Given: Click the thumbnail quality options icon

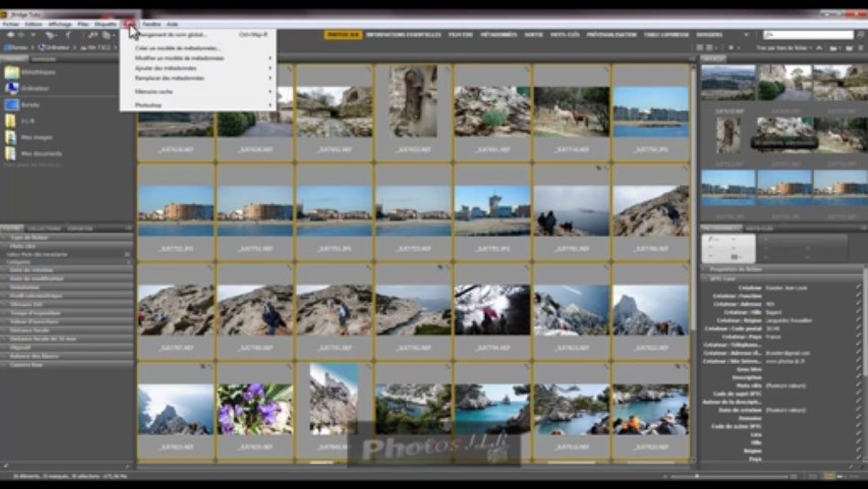Looking at the screenshot, I should (709, 48).
